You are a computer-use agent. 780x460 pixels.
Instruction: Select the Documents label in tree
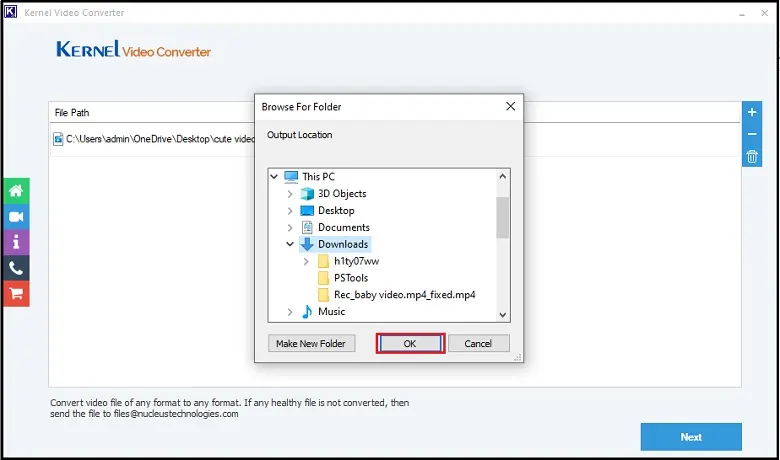point(344,227)
